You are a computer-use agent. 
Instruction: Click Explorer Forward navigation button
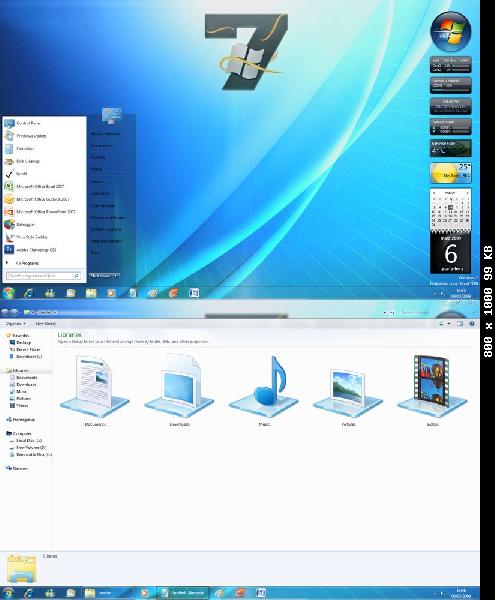14,313
